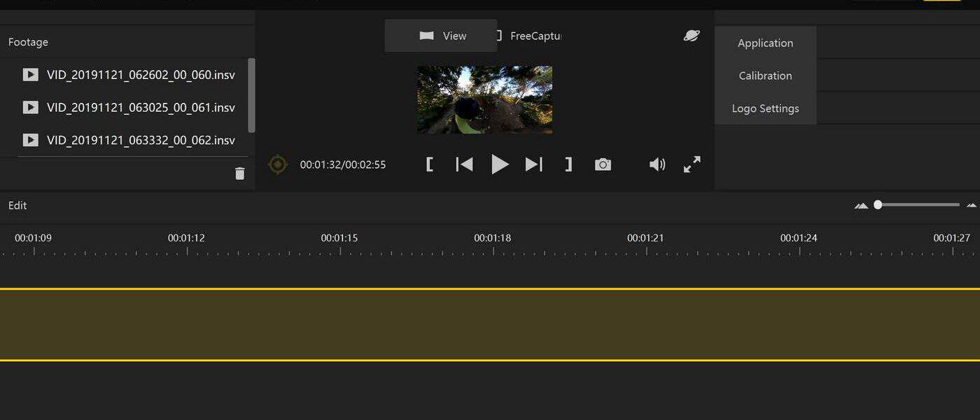Viewport: 980px width, 420px height.
Task: Set the trim start bracket marker
Action: point(430,164)
